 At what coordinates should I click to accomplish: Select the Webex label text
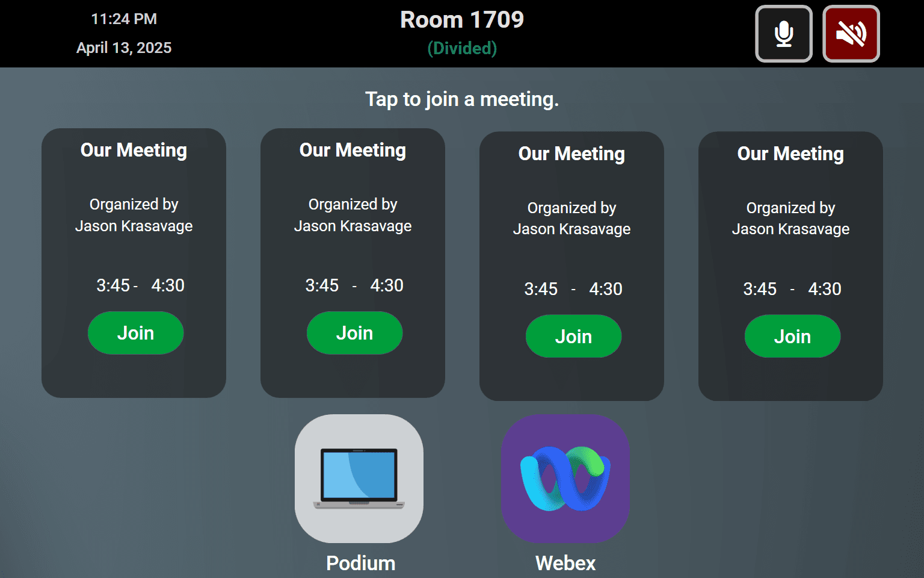tap(566, 564)
